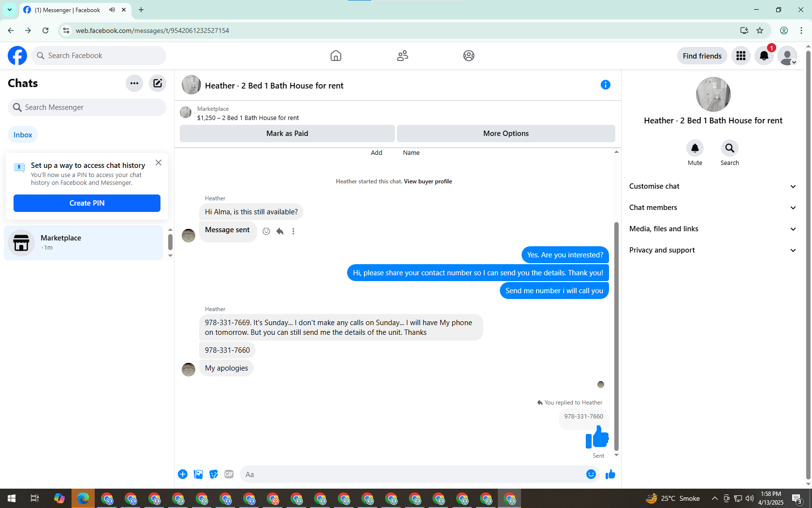The height and width of the screenshot is (508, 812).
Task: Attach a photo or file
Action: point(198,474)
